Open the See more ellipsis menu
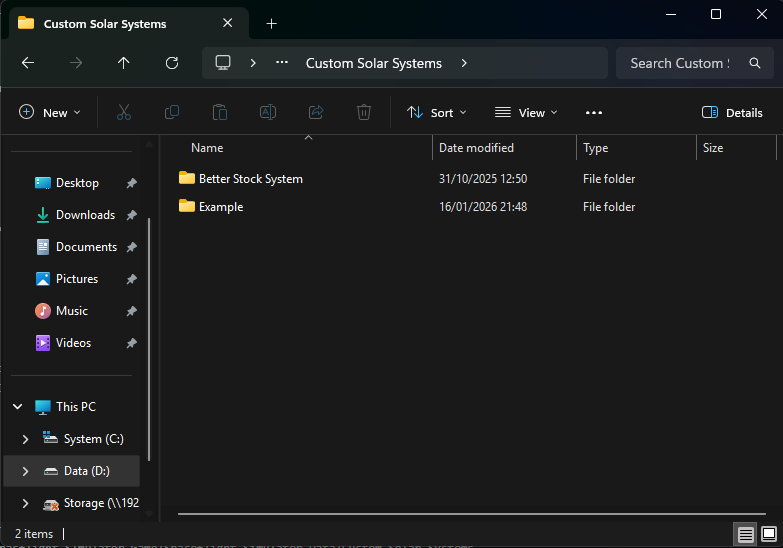The width and height of the screenshot is (783, 548). coord(594,113)
